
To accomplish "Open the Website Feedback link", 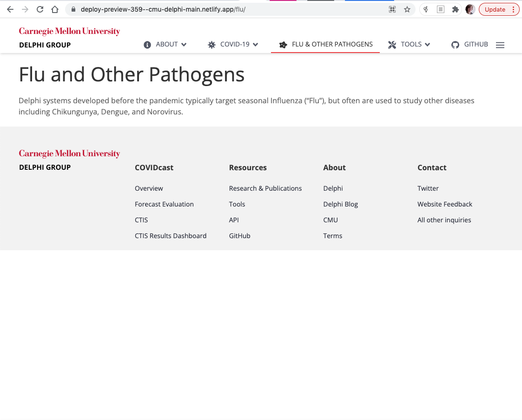I will (x=445, y=204).
